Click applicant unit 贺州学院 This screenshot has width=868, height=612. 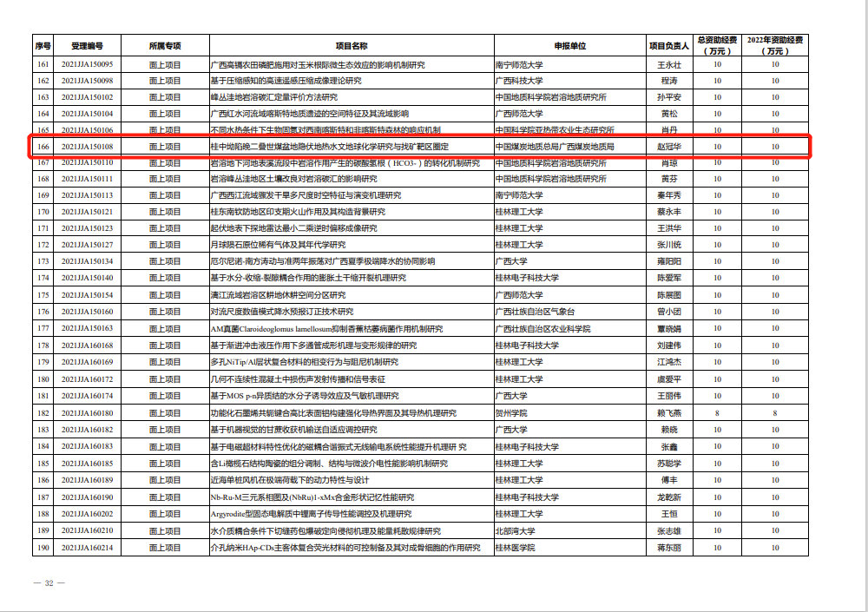511,413
